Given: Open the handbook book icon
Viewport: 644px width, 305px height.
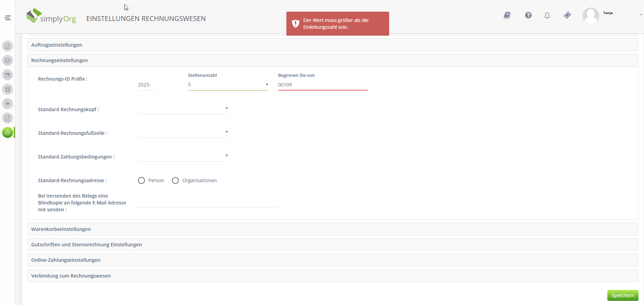Looking at the screenshot, I should pyautogui.click(x=507, y=15).
